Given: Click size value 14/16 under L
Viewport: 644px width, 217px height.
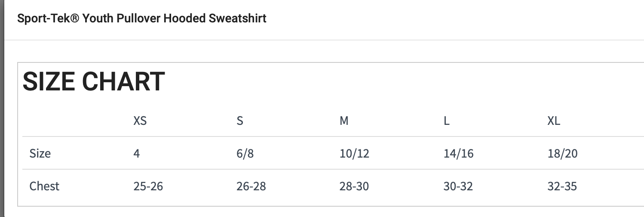Looking at the screenshot, I should tap(459, 153).
